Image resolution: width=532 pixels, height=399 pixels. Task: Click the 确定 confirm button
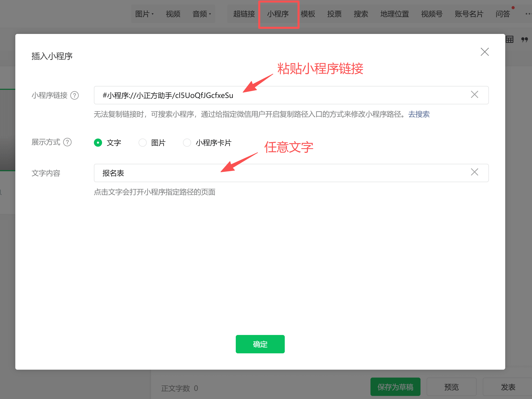[x=260, y=344]
